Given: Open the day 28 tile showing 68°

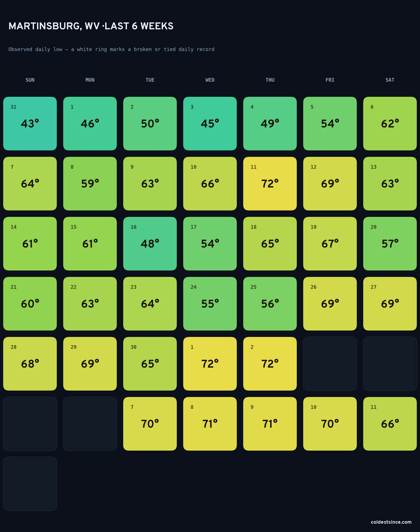Looking at the screenshot, I should [x=30, y=364].
